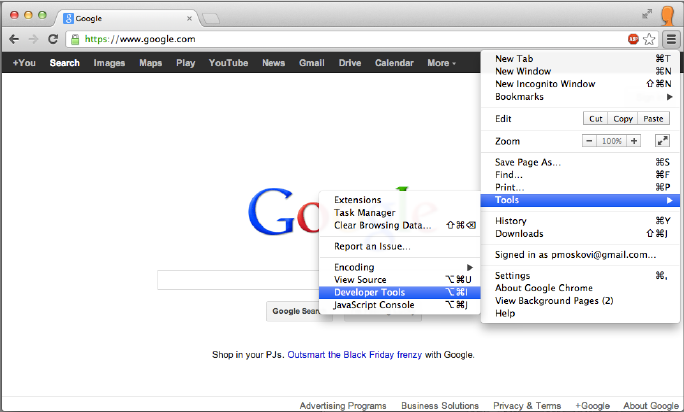684x412 pixels.
Task: Open a new tab with the blank tab button
Action: [x=211, y=18]
